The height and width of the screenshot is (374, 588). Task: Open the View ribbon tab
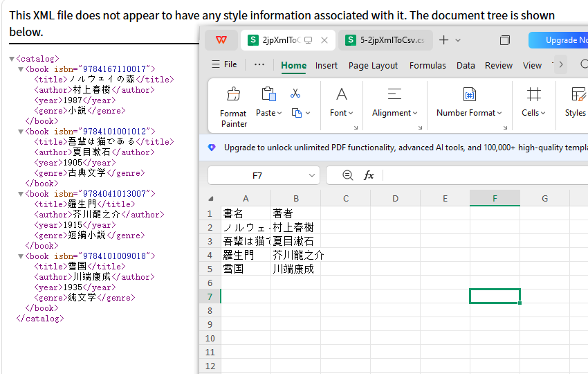coord(532,65)
